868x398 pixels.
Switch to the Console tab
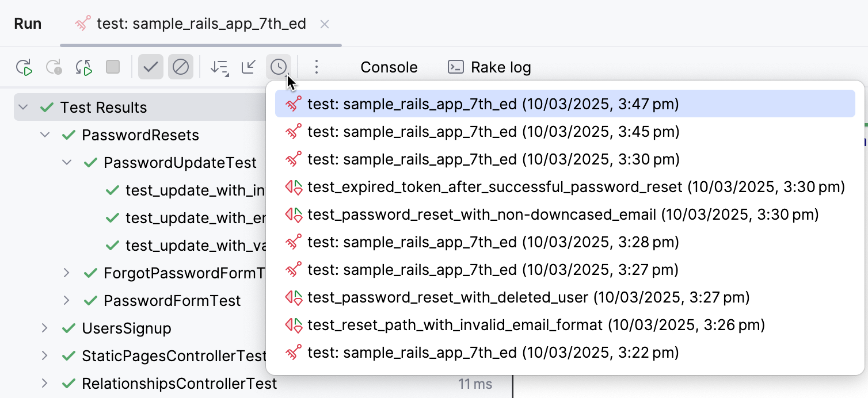tap(389, 67)
